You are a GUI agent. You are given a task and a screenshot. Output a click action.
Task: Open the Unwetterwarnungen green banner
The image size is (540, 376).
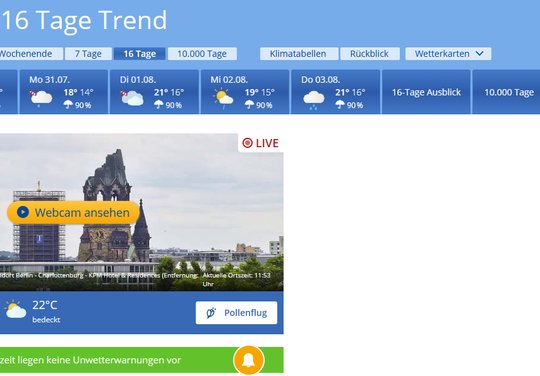(142, 360)
